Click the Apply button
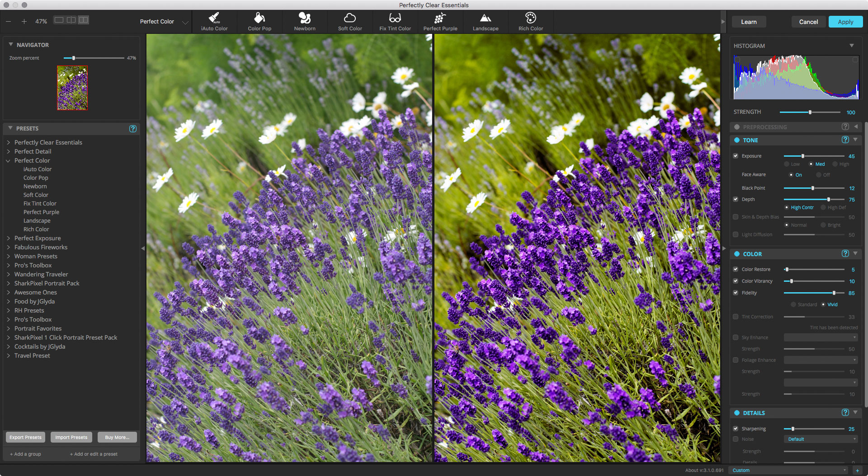Screen dimensions: 868x476 [x=845, y=21]
